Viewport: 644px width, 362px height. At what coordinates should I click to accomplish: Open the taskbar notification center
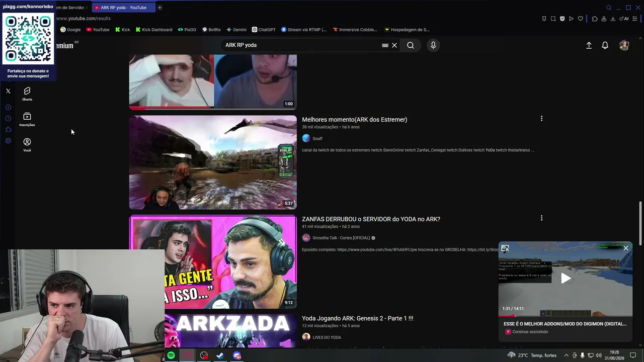point(633,355)
